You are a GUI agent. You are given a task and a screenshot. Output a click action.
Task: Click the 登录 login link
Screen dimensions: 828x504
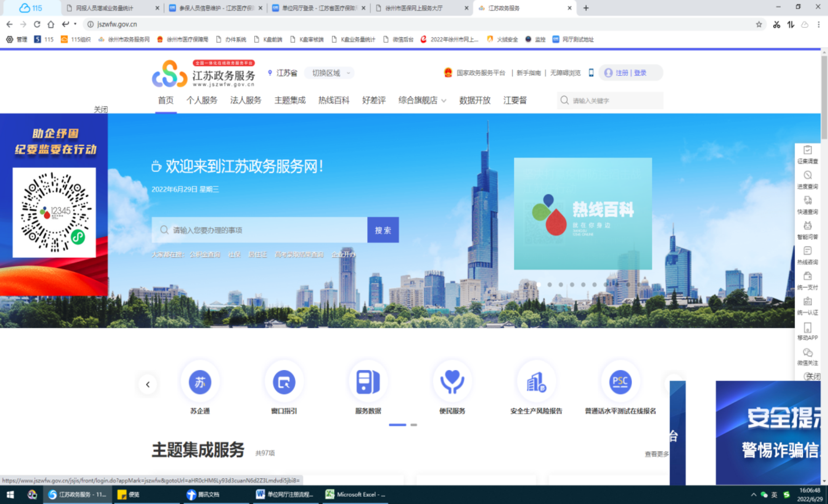pos(640,73)
